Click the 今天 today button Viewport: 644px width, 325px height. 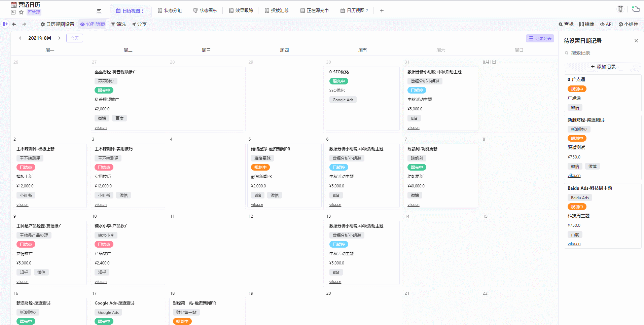pos(75,38)
